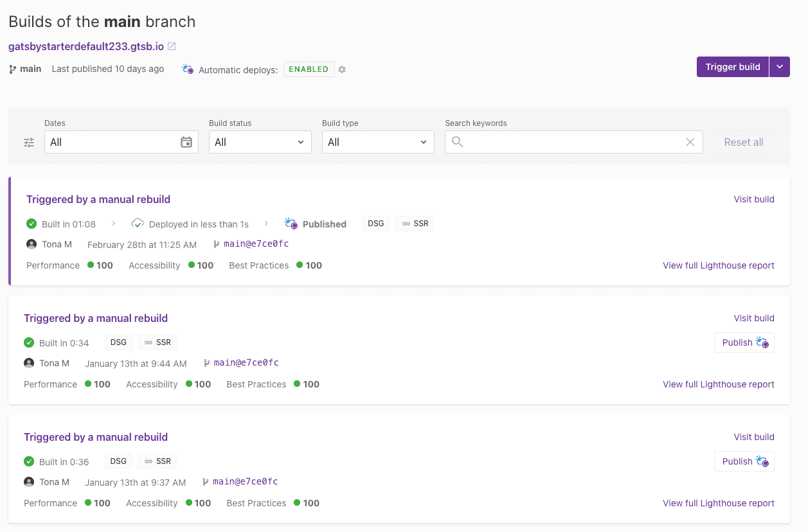Click the external link icon beside site URL

pyautogui.click(x=172, y=47)
